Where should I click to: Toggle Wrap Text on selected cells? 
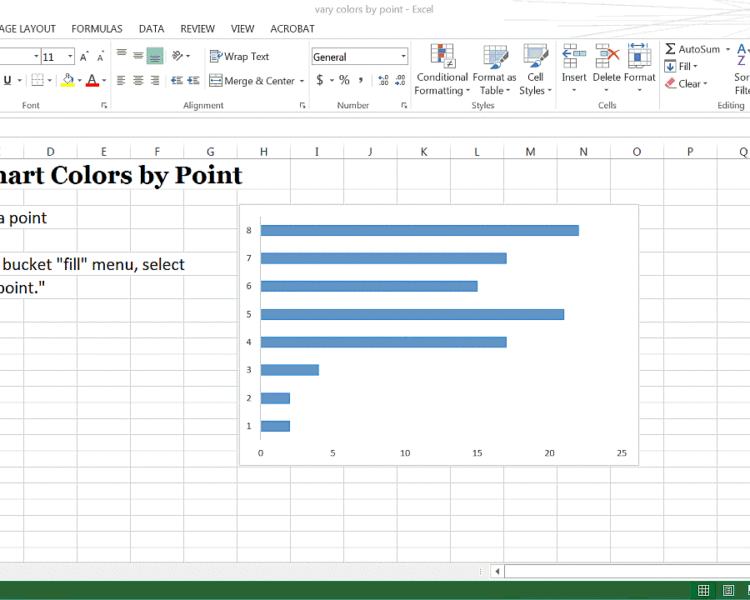click(239, 57)
